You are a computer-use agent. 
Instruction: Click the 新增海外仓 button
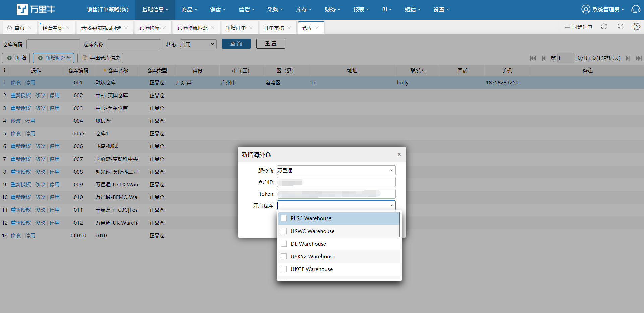click(54, 58)
